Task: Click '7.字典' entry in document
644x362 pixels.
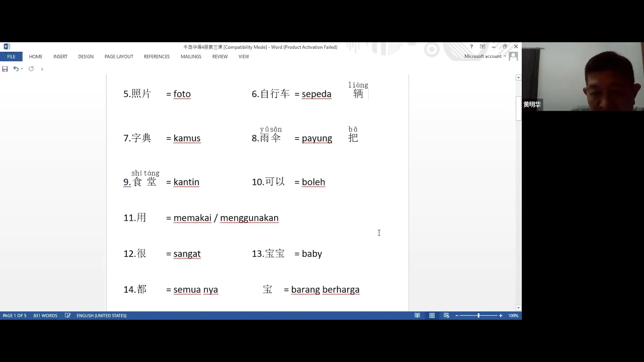Action: 137,138
